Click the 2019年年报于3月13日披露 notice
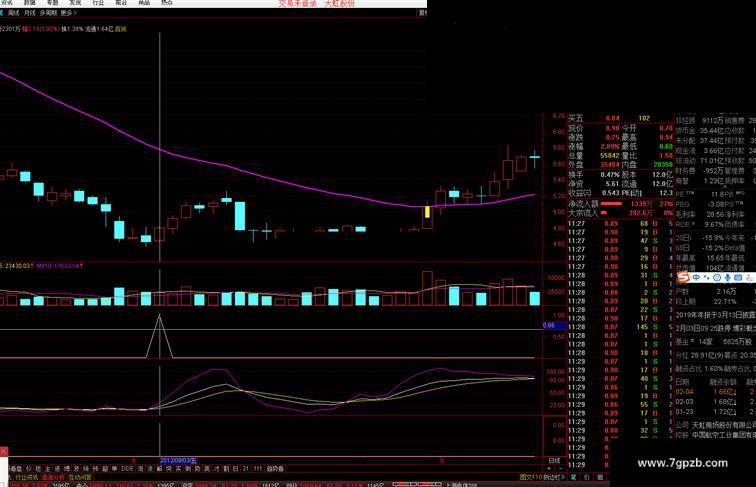Image resolution: width=756 pixels, height=487 pixels. [x=716, y=315]
